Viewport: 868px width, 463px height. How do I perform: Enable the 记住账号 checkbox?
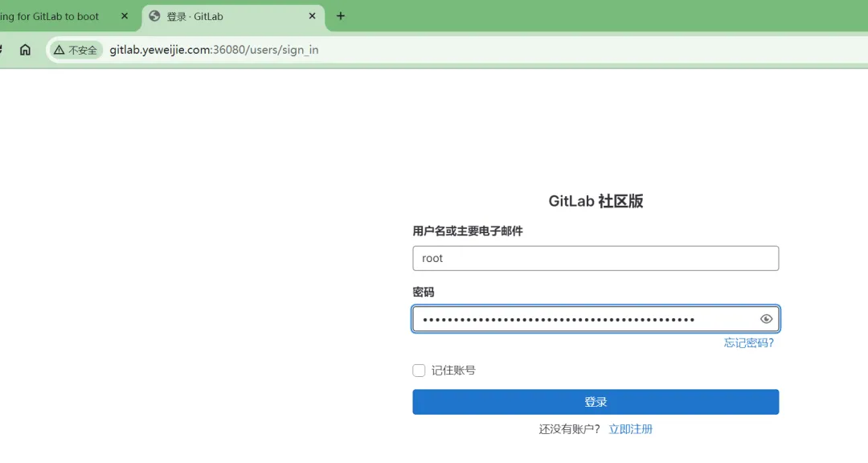(x=419, y=371)
